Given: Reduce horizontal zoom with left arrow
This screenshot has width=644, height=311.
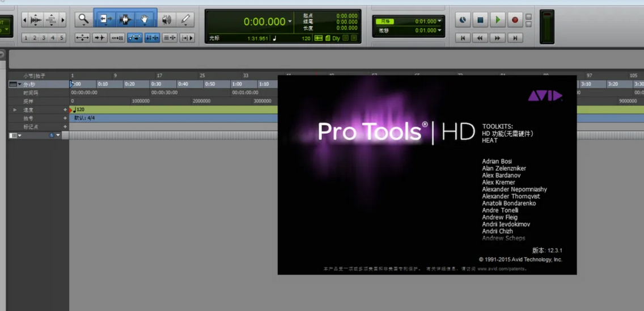Looking at the screenshot, I should [x=24, y=19].
